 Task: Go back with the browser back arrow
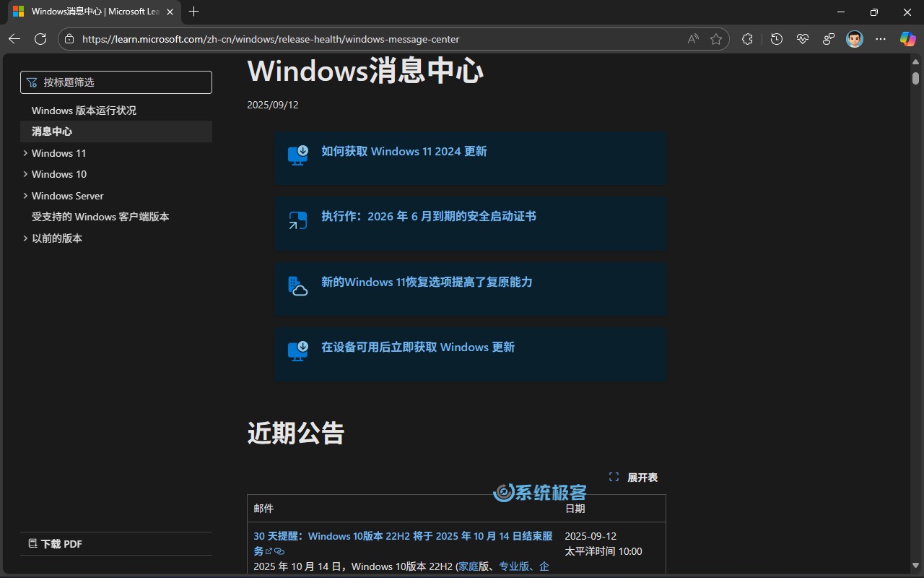click(14, 39)
